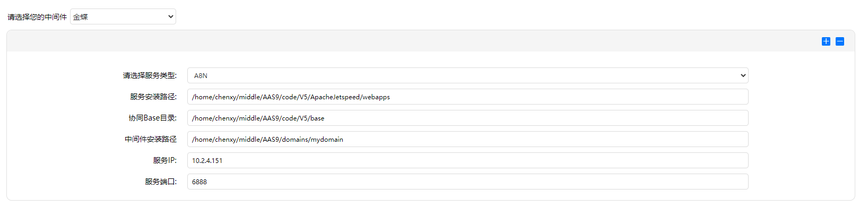Click the chevron arrow on the A8N select
Image resolution: width=868 pixels, height=215 pixels.
[743, 75]
